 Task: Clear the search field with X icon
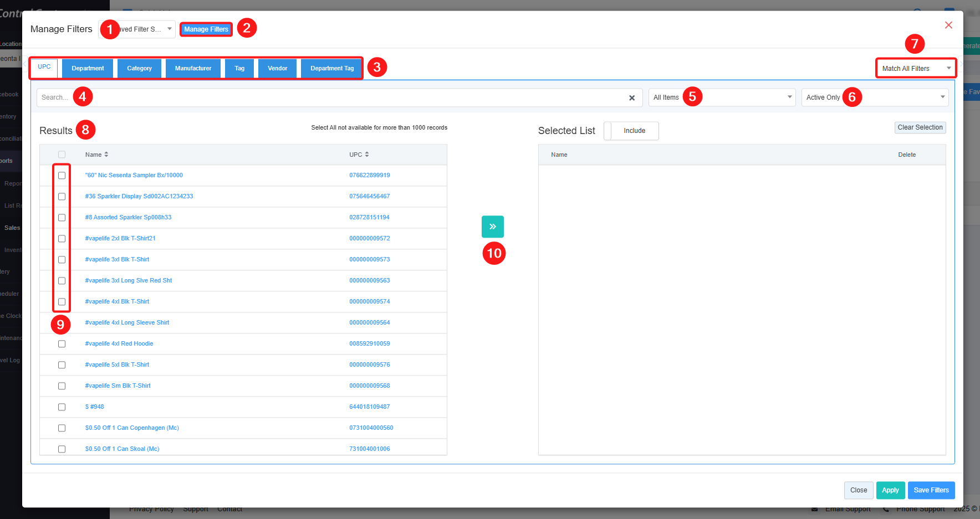click(x=631, y=98)
